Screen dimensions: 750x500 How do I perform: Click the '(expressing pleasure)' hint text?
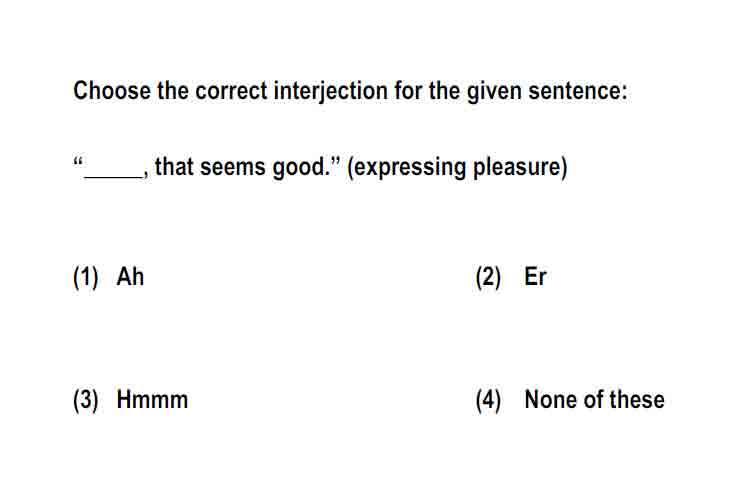(457, 167)
